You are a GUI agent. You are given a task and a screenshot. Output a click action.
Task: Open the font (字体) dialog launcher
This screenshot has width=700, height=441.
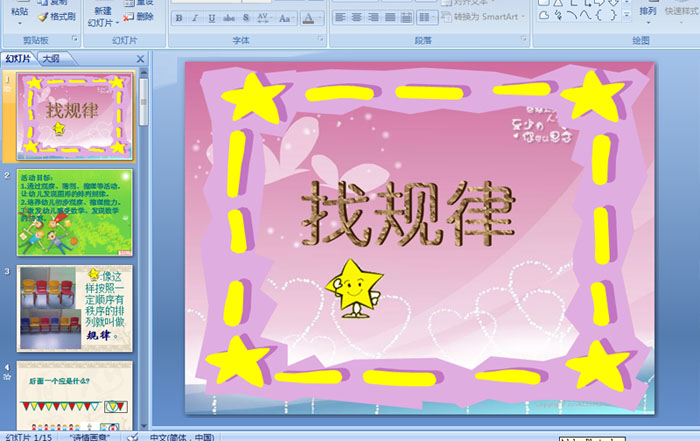(x=320, y=39)
